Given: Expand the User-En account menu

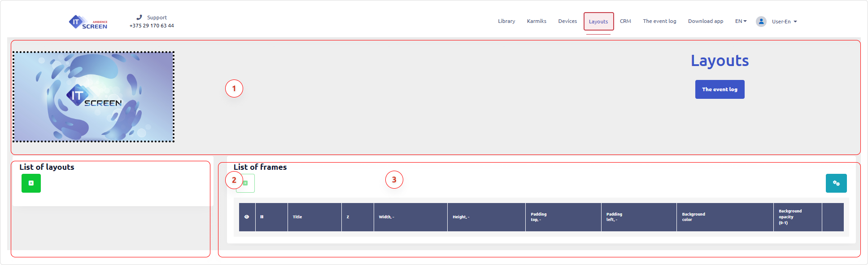Looking at the screenshot, I should (784, 22).
